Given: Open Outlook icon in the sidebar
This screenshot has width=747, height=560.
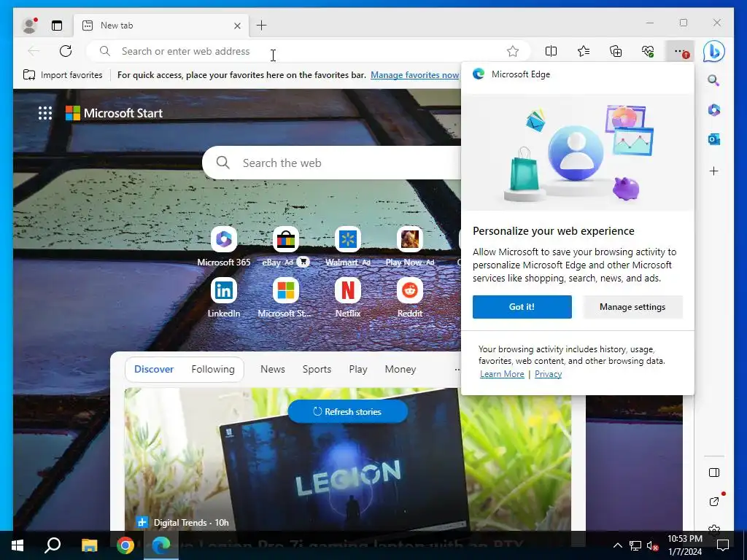Looking at the screenshot, I should (x=713, y=139).
